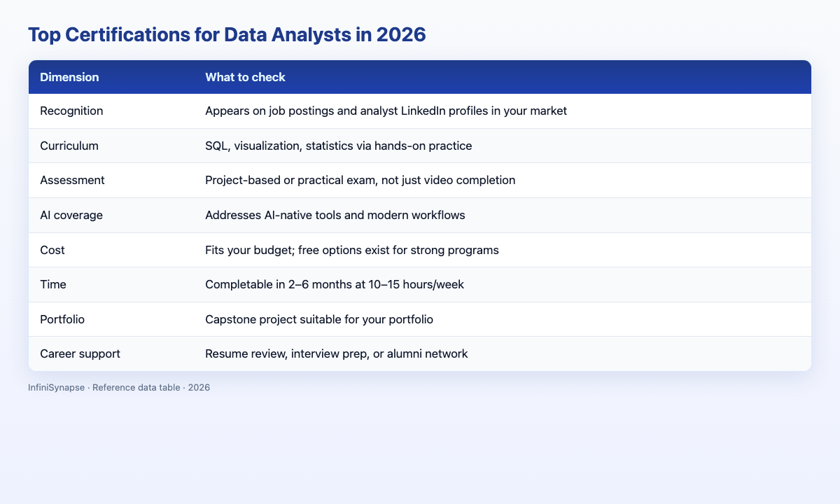Click the Assessment row label

coord(72,181)
